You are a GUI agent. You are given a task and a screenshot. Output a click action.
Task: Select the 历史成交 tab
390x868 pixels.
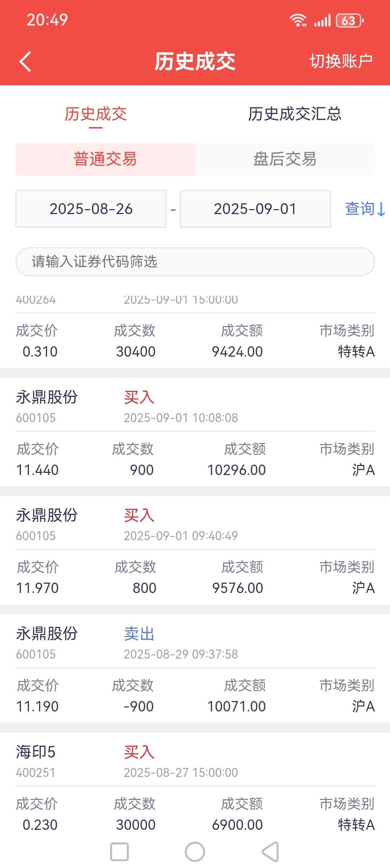coord(96,114)
